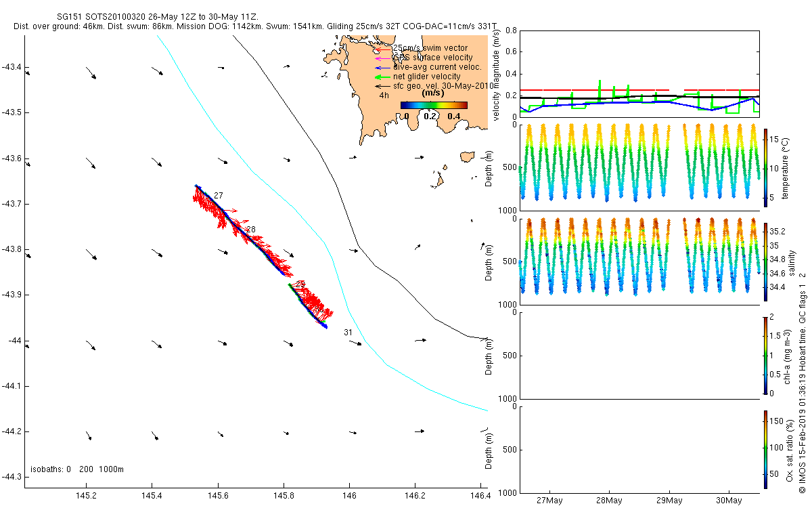Click the red swim vector legend arrow
Viewport: 812px width, 508px height.
click(x=384, y=48)
